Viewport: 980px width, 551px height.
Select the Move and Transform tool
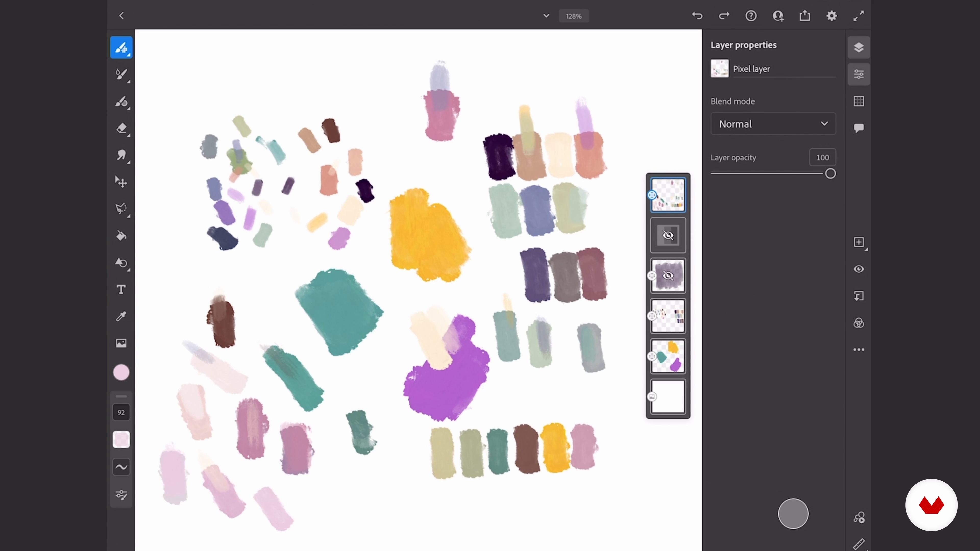pyautogui.click(x=121, y=182)
